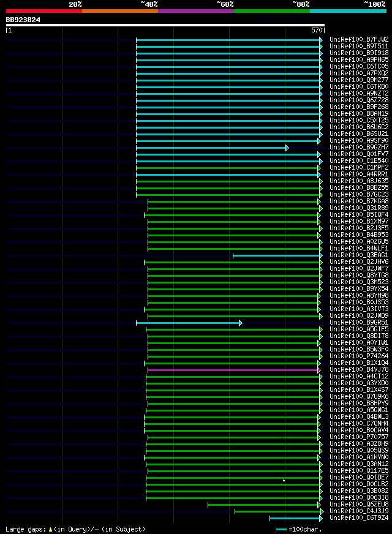Select the UniRef100_Q8DIT8 label
Screen dimensions: 392x534
pyautogui.click(x=359, y=336)
